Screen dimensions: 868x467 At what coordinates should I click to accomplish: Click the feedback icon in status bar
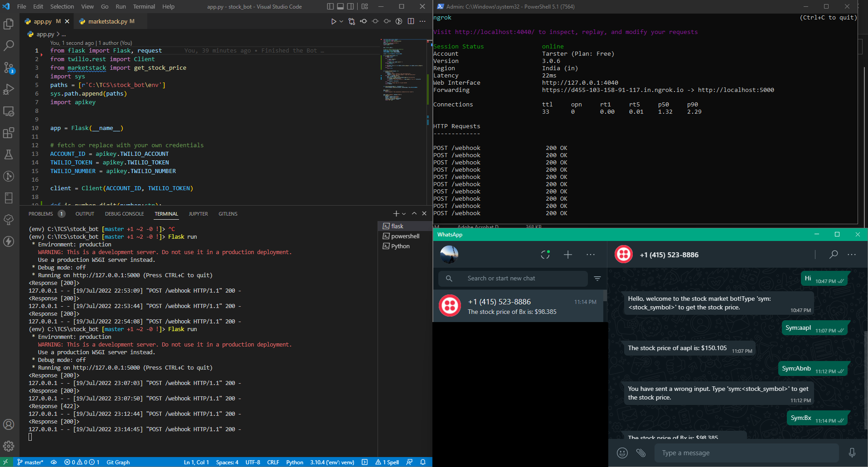409,462
